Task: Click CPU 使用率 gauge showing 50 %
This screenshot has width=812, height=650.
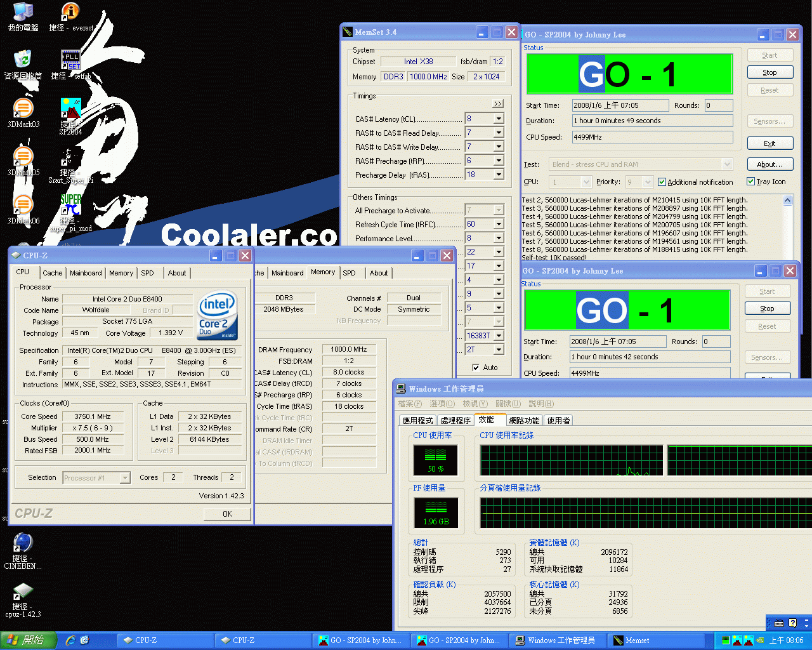Action: pos(435,460)
